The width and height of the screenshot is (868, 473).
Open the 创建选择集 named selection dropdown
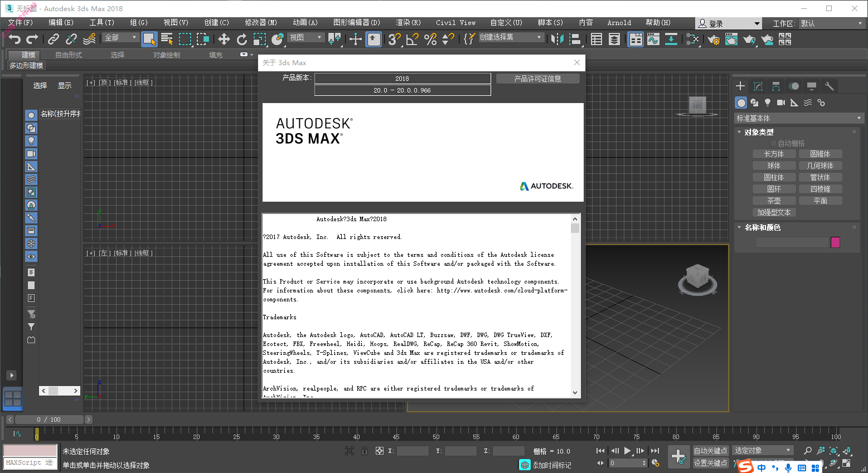pyautogui.click(x=511, y=37)
